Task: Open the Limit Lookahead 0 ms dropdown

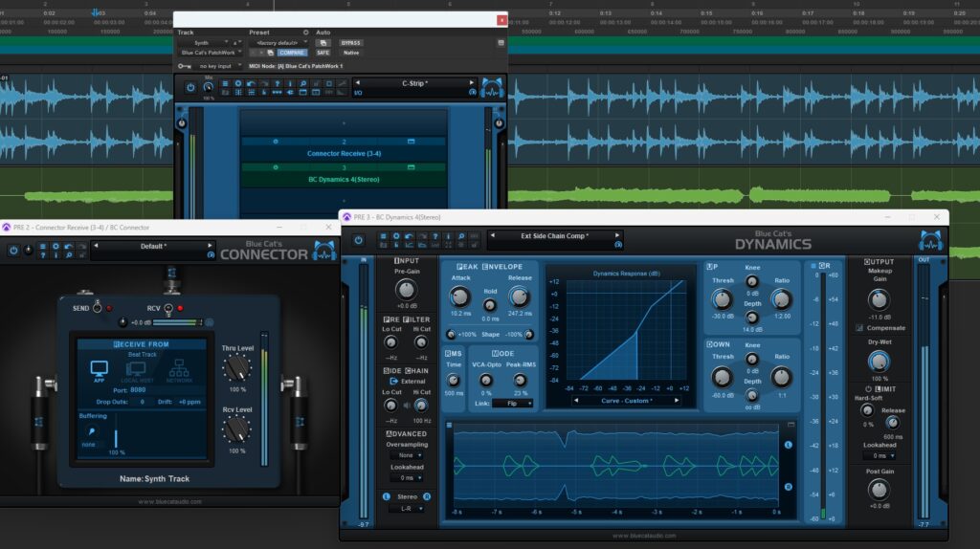Action: click(880, 456)
